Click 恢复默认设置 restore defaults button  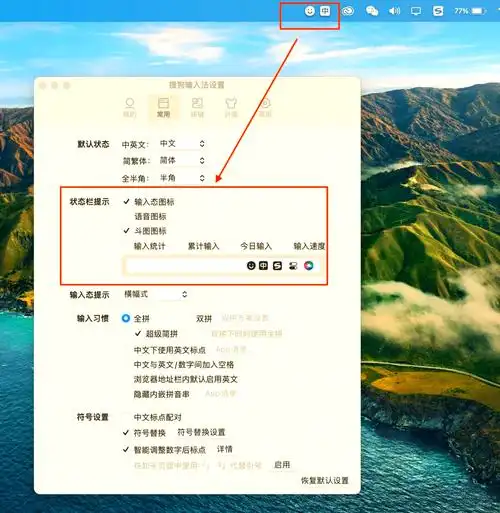[325, 480]
